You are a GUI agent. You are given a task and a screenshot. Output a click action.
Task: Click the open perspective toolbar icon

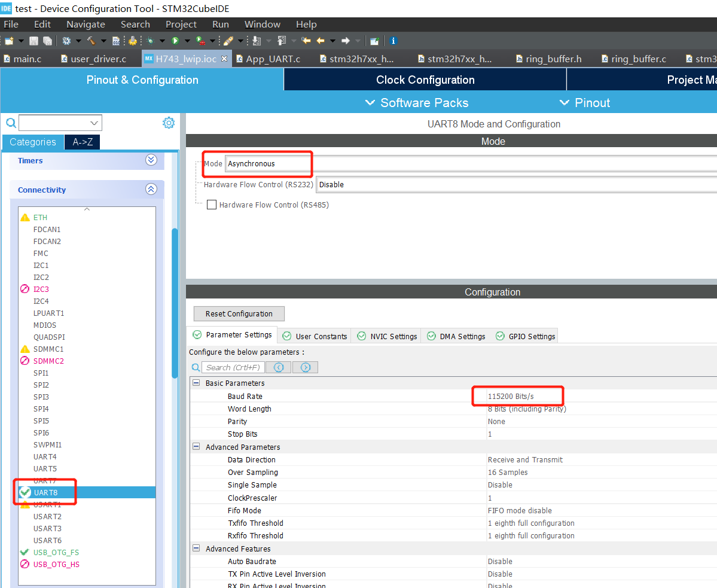click(374, 41)
